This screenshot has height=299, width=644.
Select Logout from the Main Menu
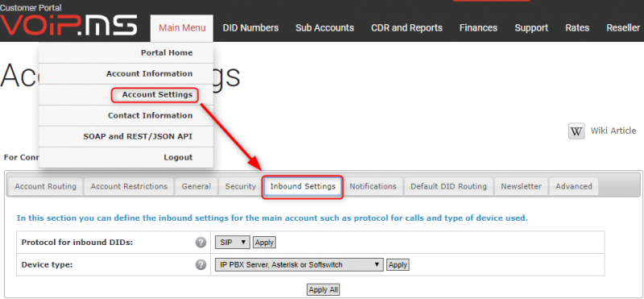(x=178, y=157)
